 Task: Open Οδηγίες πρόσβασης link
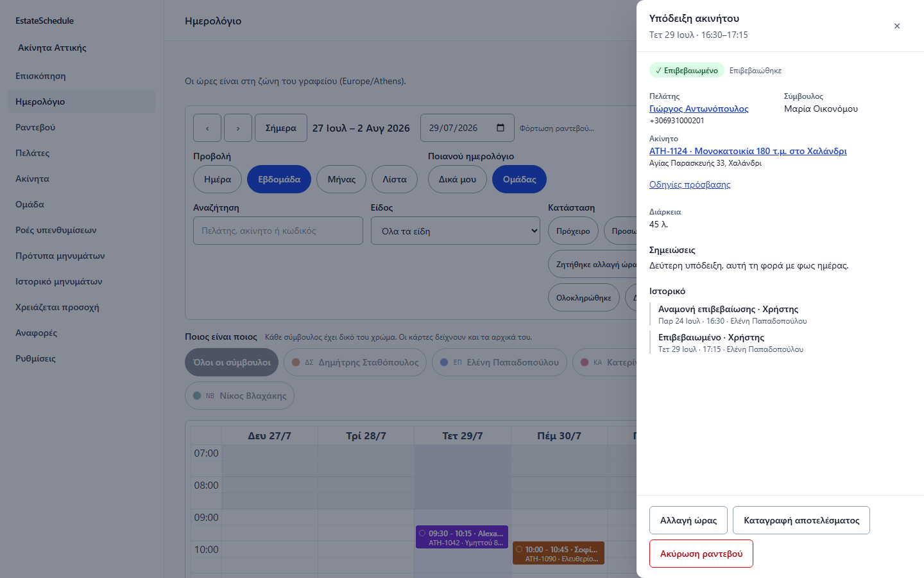690,184
